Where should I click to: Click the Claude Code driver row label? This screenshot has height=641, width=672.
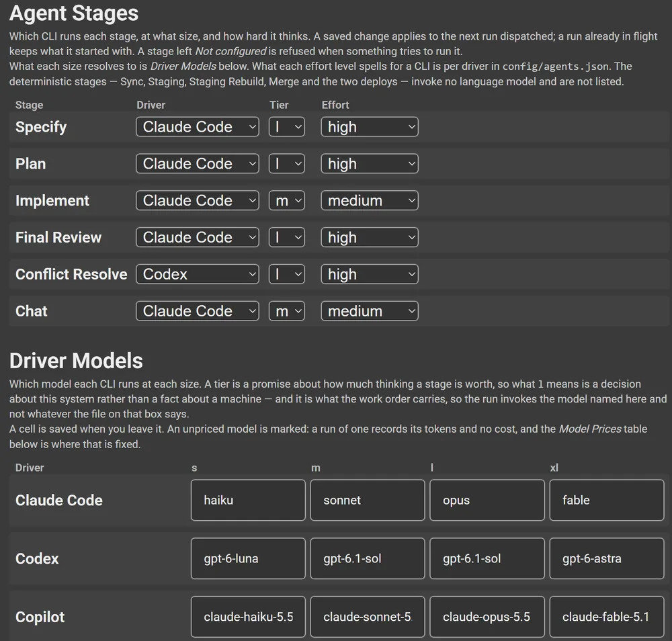click(58, 500)
